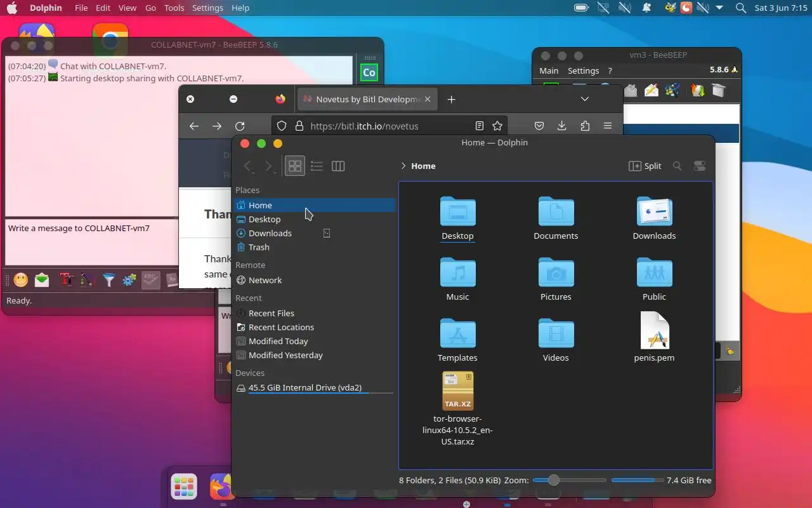Open the app launcher grid in the dock
This screenshot has height=508, width=812.
184,487
